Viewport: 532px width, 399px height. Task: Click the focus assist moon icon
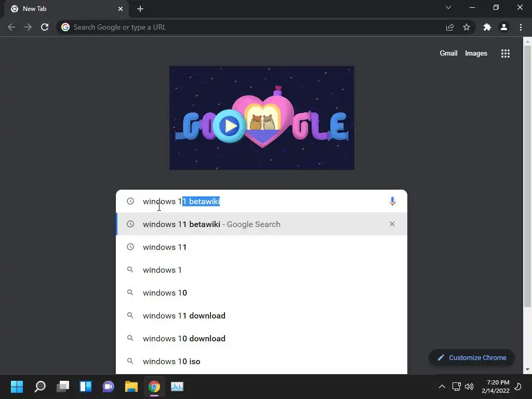[518, 387]
